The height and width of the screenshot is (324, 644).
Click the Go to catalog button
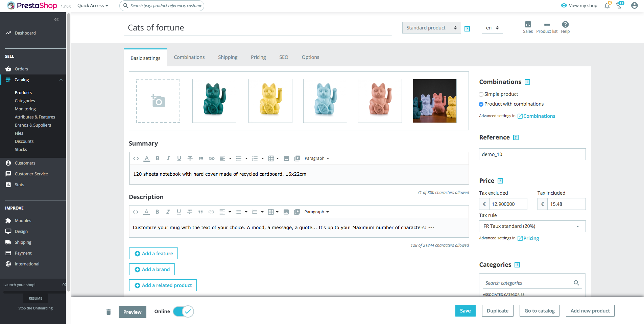[x=540, y=311]
